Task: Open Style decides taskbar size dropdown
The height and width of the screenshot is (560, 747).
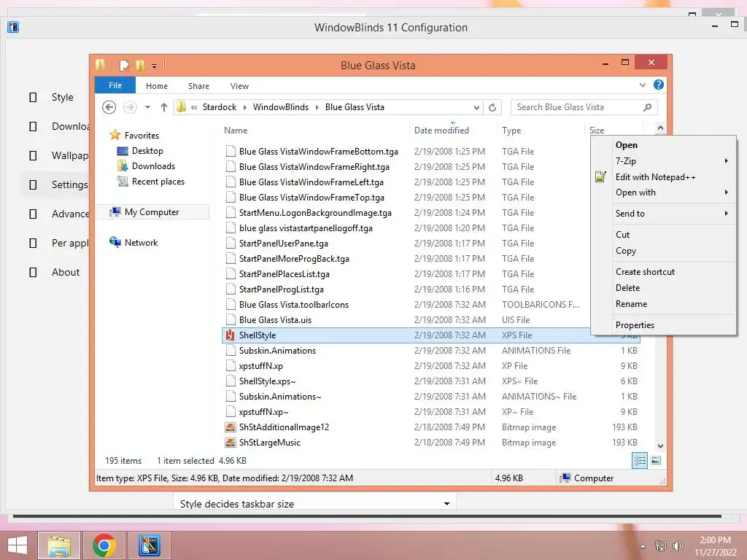Action: pos(315,503)
